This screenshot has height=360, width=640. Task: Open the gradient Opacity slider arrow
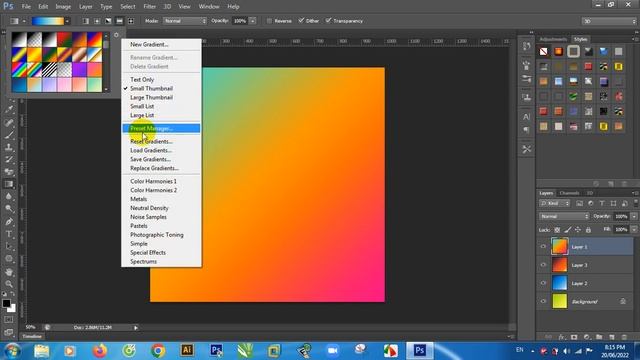pyautogui.click(x=253, y=21)
